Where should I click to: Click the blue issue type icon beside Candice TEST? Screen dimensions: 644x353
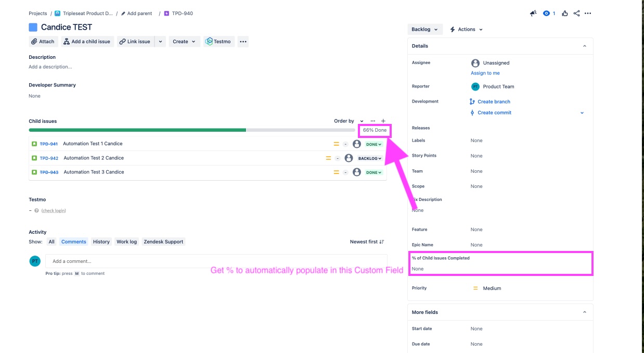[33, 27]
